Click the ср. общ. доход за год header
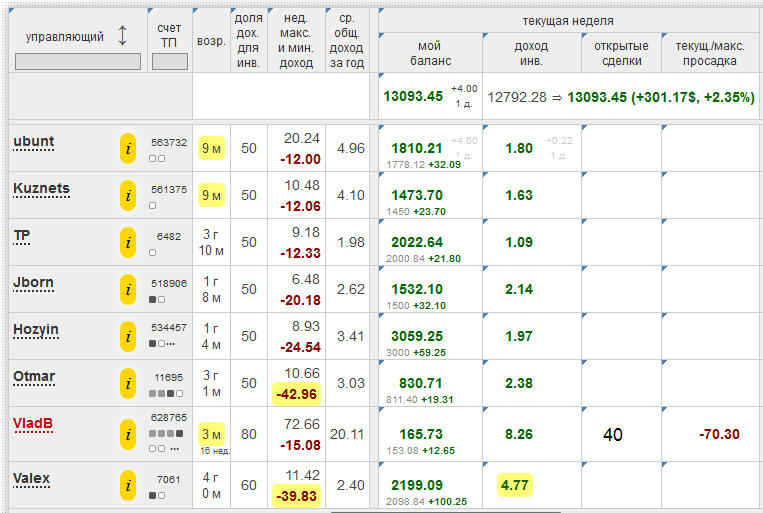Screen dimensions: 763x513 (346, 40)
